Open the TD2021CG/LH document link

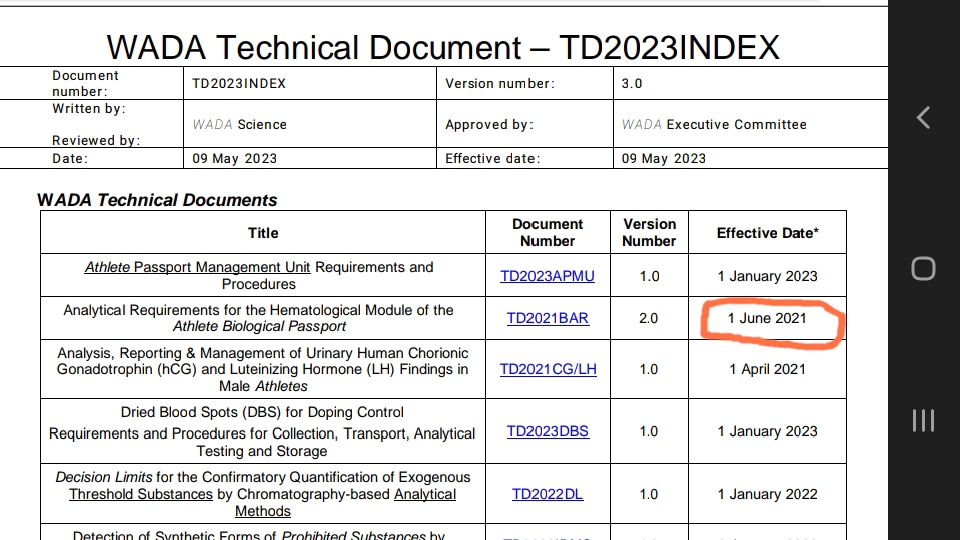tap(547, 369)
